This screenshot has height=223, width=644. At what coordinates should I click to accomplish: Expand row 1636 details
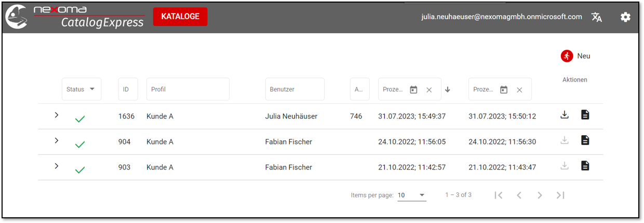(x=57, y=115)
